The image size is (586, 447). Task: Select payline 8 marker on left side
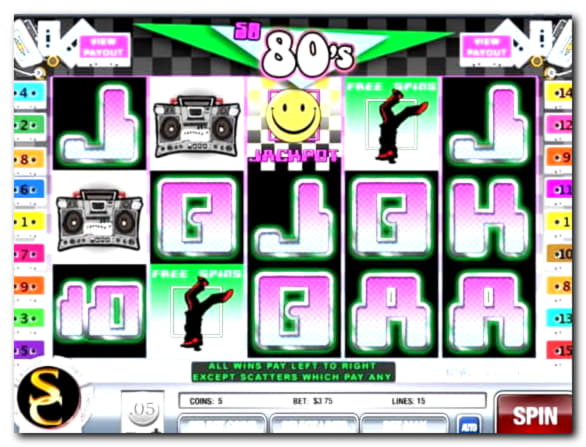pos(29,159)
